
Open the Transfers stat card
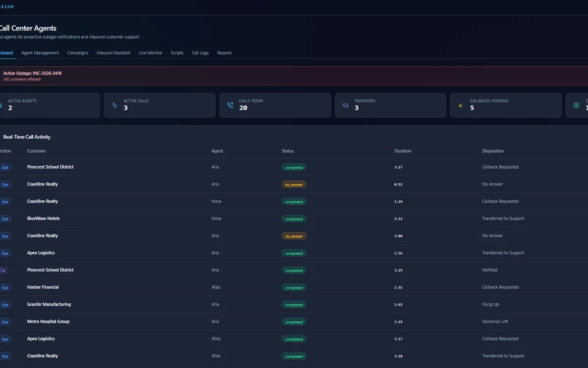click(391, 105)
